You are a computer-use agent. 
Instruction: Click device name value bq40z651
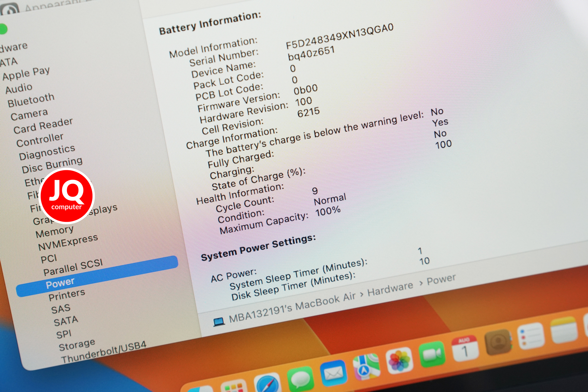click(x=311, y=54)
